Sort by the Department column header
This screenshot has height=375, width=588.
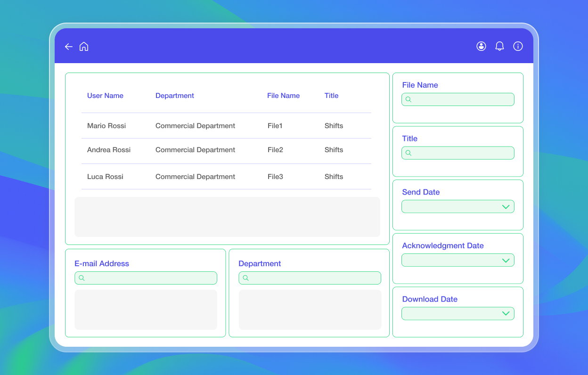pos(175,96)
